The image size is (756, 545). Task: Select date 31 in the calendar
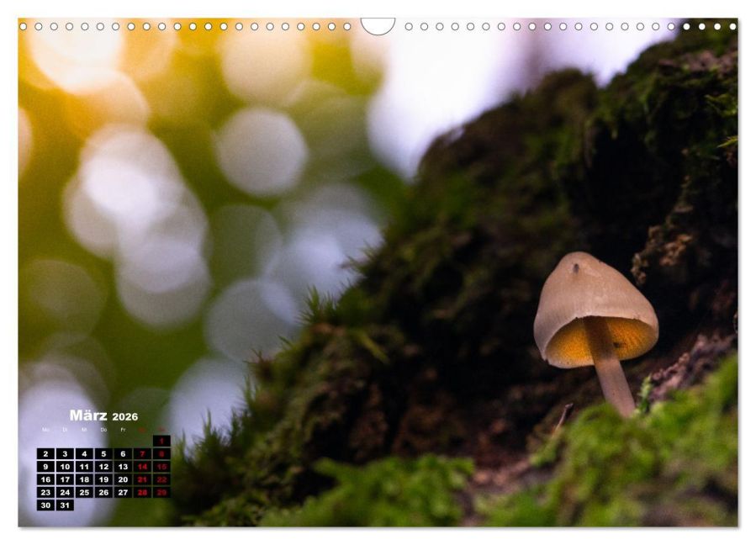tap(65, 505)
